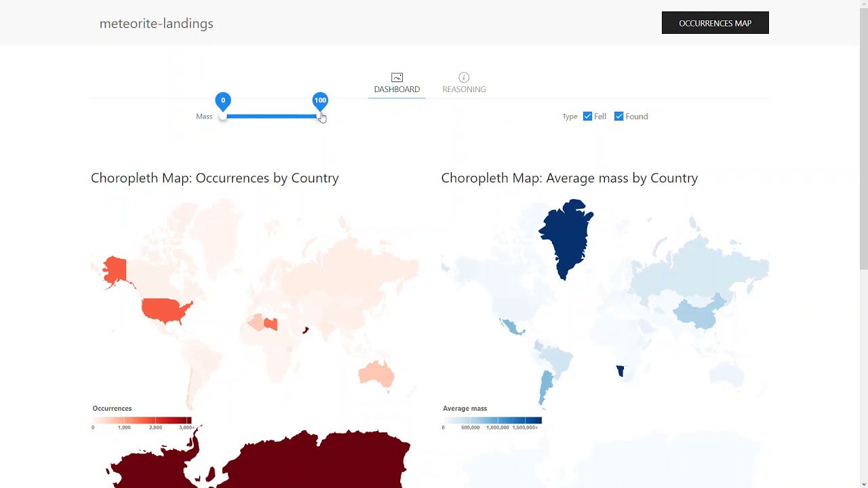
Task: Click the Dashboard image icon
Action: pos(397,77)
